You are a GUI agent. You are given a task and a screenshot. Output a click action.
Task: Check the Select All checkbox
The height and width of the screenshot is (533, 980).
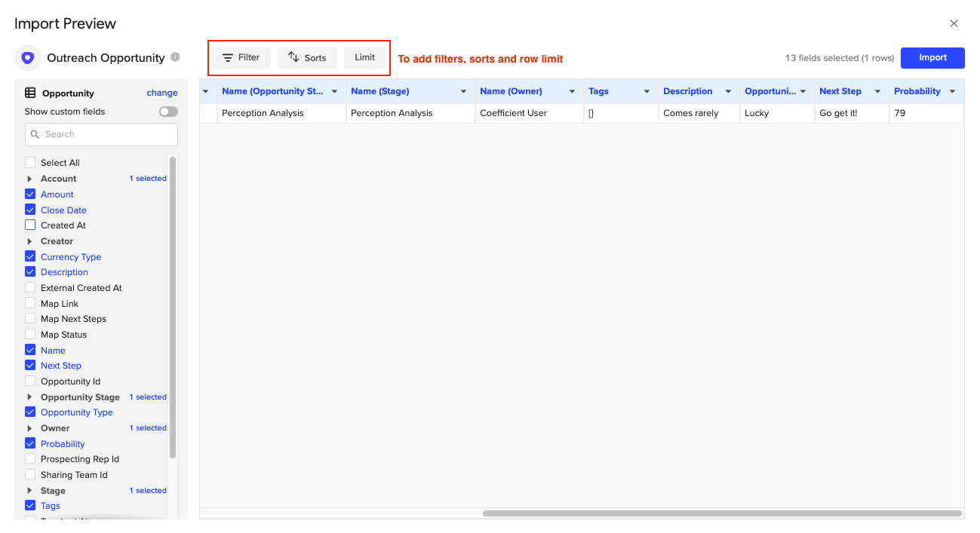tap(30, 162)
